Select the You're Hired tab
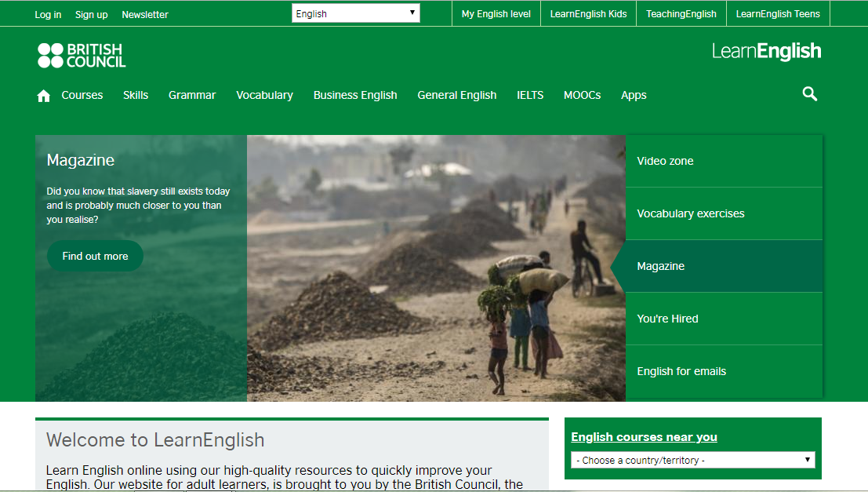Image resolution: width=868 pixels, height=492 pixels. (x=724, y=319)
